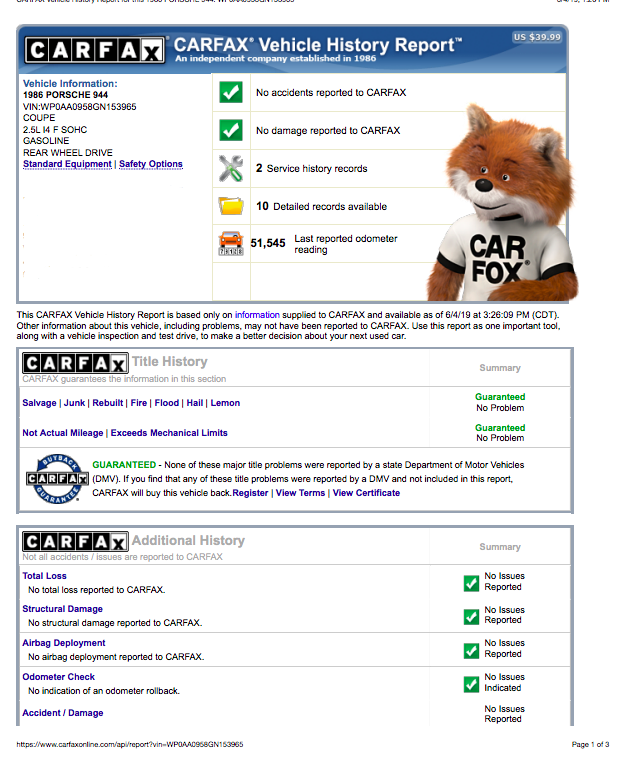Click the green check in Total Loss row
Image resolution: width=626 pixels, height=760 pixels.
pos(471,583)
